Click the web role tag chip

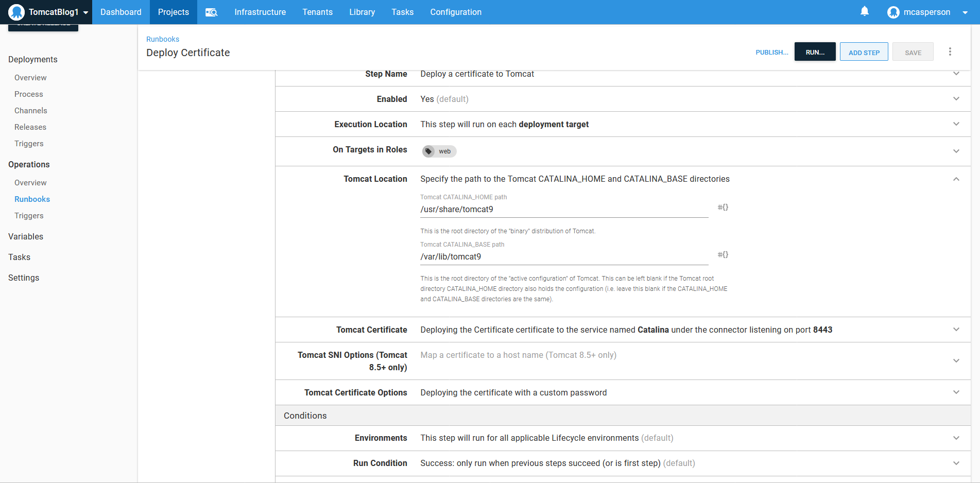point(439,151)
